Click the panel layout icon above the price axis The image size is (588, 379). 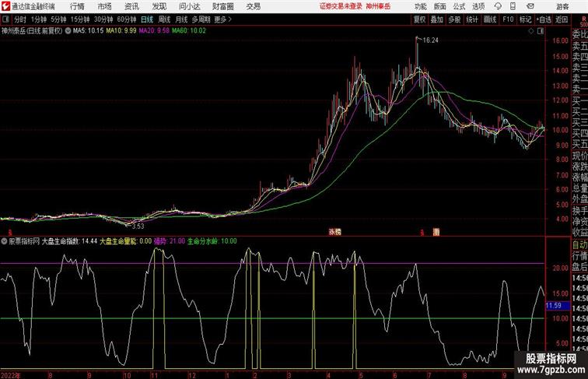coord(541,31)
